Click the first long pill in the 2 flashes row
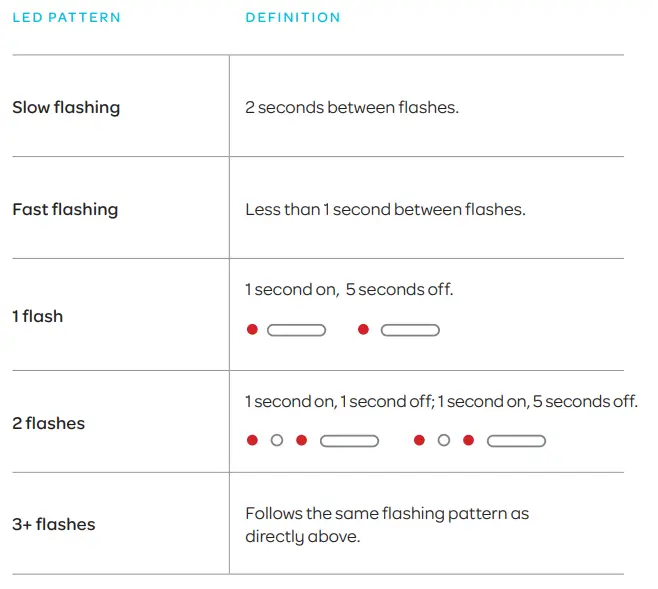This screenshot has height=589, width=658. 349,440
